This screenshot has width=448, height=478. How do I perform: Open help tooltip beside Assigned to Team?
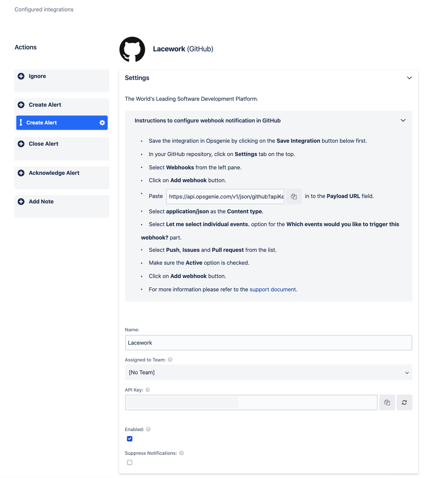pyautogui.click(x=170, y=360)
